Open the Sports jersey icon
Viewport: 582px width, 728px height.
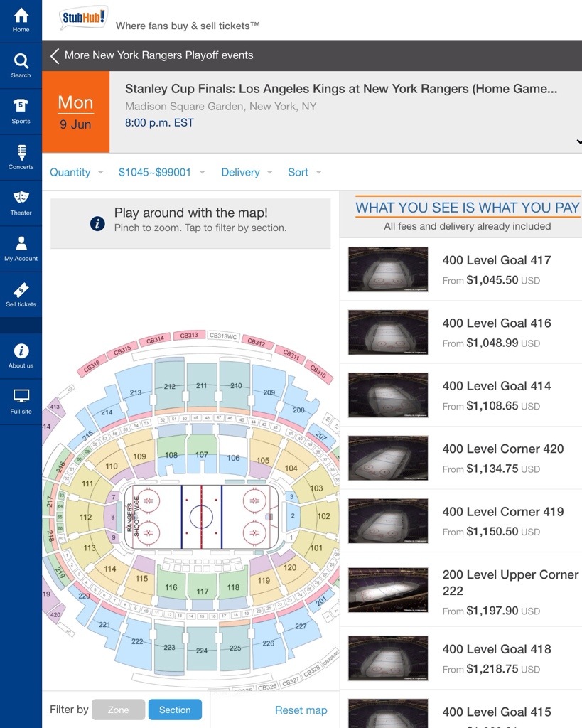click(x=21, y=111)
